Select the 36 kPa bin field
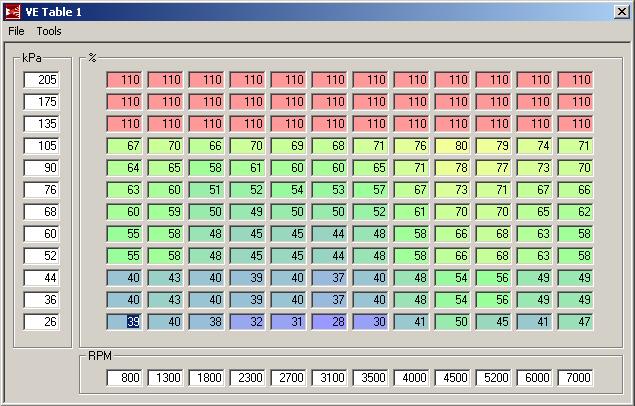 [x=41, y=300]
